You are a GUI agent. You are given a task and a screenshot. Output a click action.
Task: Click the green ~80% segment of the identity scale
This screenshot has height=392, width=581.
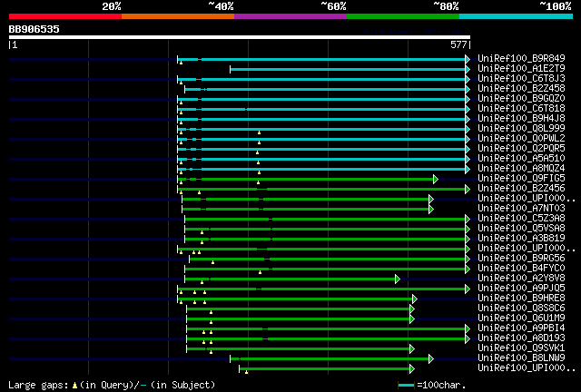[x=403, y=16]
